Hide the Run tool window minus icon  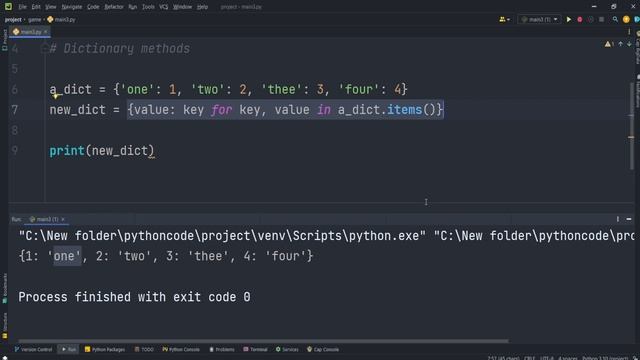point(629,219)
